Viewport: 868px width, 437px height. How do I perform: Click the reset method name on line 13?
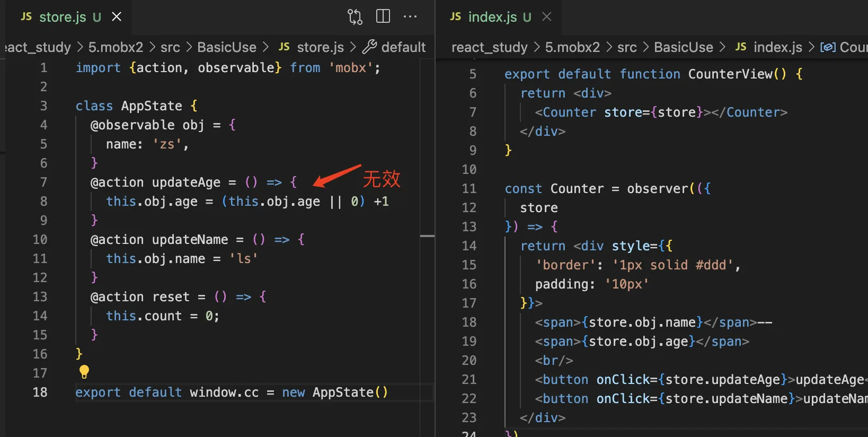(171, 296)
